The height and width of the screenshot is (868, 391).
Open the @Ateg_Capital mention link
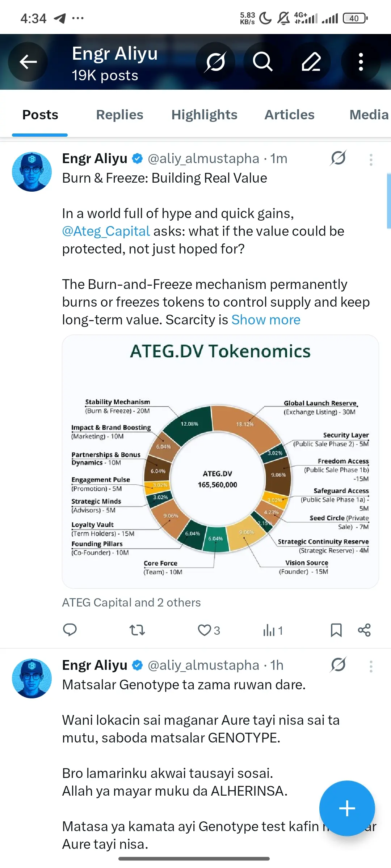pos(106,231)
